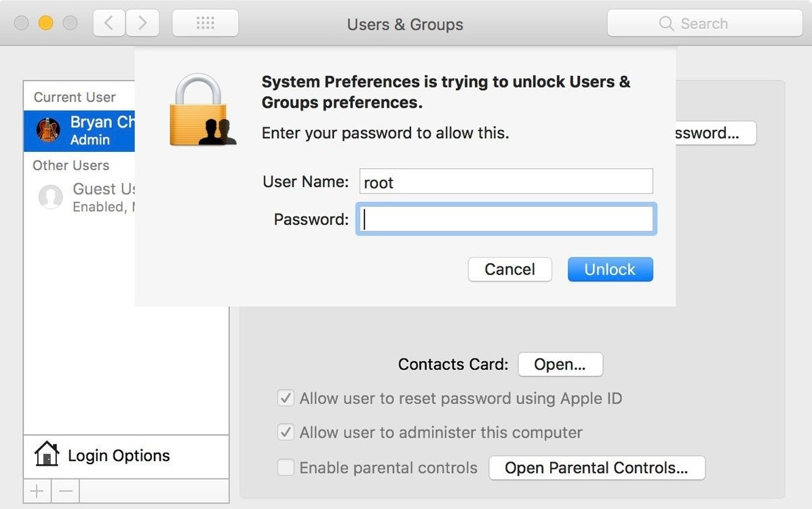The image size is (812, 509).
Task: Open the Show All grid icon
Action: point(205,23)
